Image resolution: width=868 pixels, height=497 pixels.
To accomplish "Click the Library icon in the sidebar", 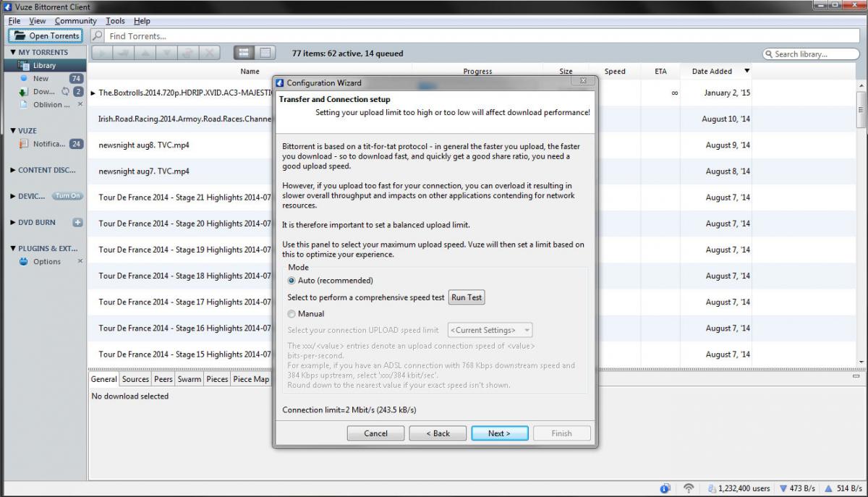I will (25, 65).
